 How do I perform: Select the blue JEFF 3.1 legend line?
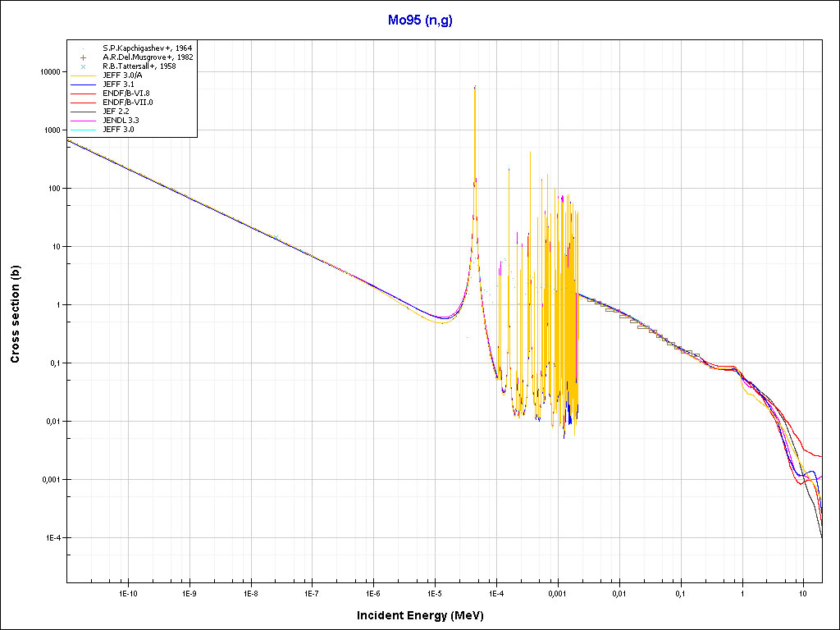84,84
